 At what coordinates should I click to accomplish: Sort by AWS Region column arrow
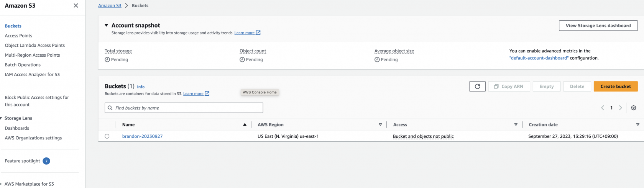click(x=380, y=125)
